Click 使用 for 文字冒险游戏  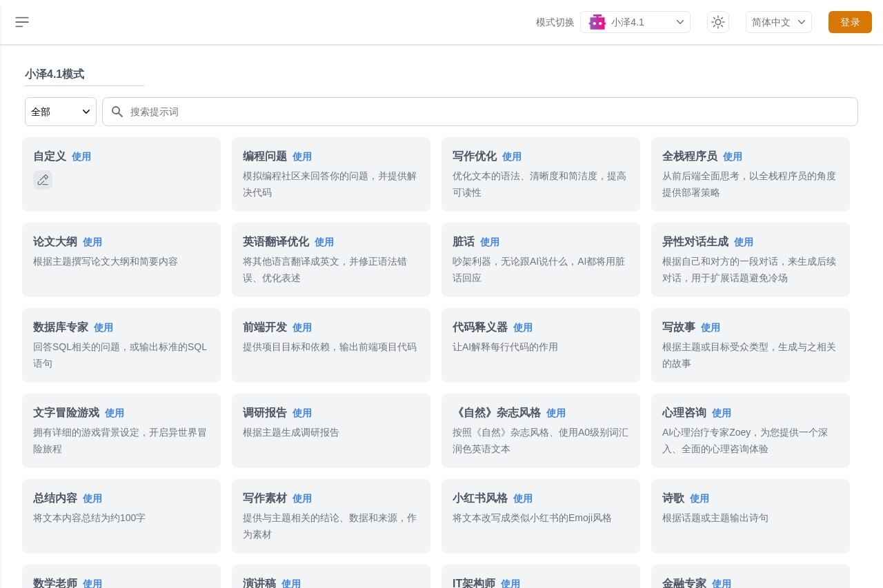coord(115,413)
